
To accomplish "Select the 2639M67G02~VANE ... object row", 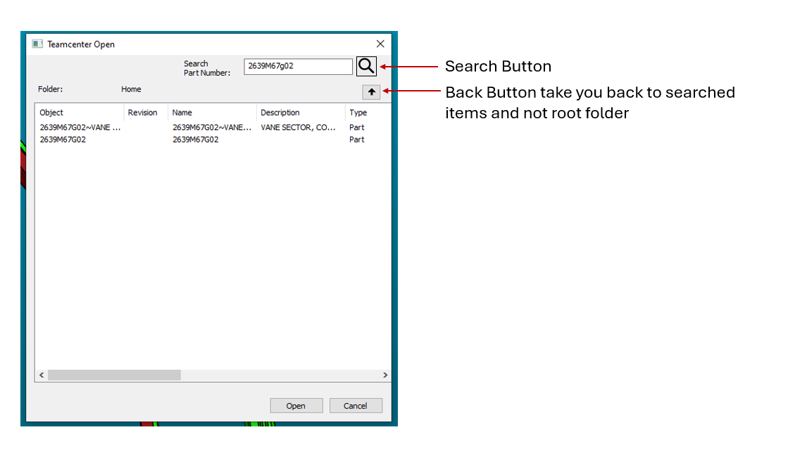I will point(80,127).
